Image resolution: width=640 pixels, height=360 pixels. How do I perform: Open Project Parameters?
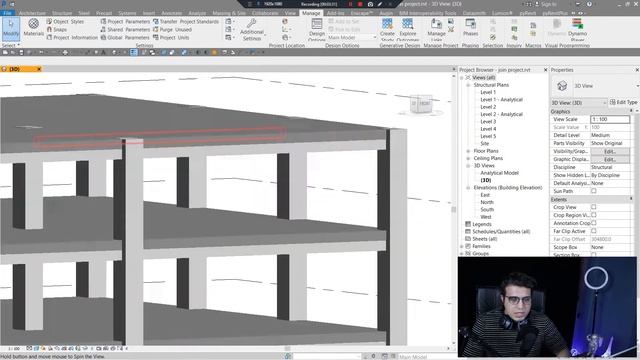(125, 22)
